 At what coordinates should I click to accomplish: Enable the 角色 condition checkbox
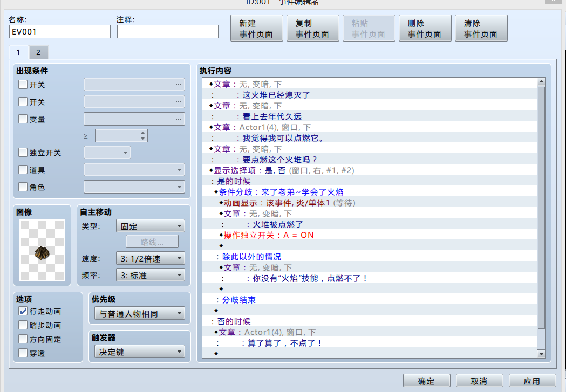tap(23, 187)
